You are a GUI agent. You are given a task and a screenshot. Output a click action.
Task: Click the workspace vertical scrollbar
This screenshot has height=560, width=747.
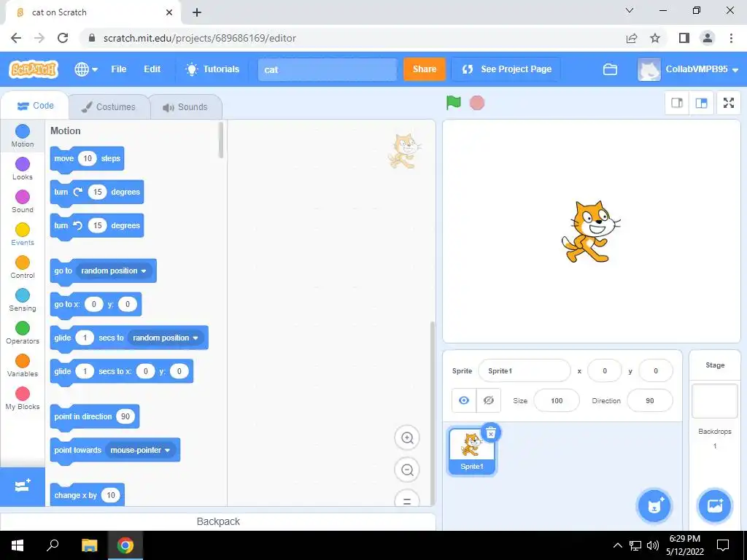coord(433,413)
